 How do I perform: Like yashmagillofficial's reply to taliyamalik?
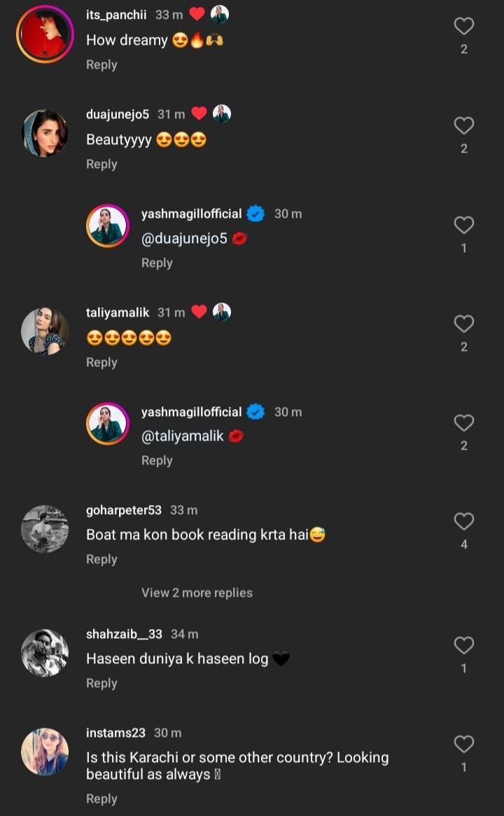pos(463,423)
